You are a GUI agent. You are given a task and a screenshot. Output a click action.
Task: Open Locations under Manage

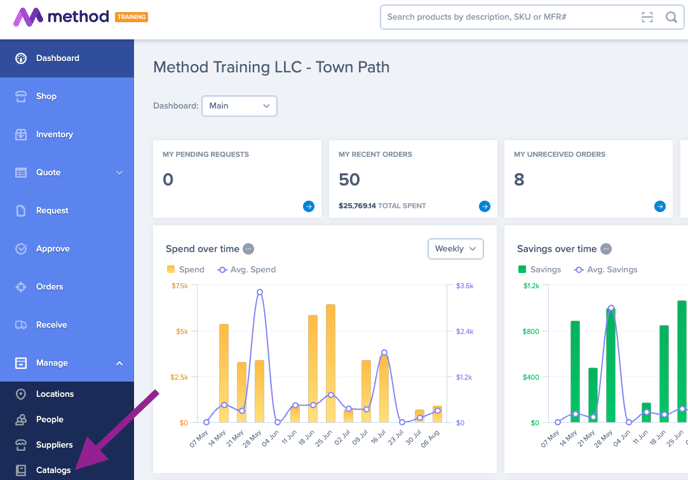pyautogui.click(x=67, y=394)
